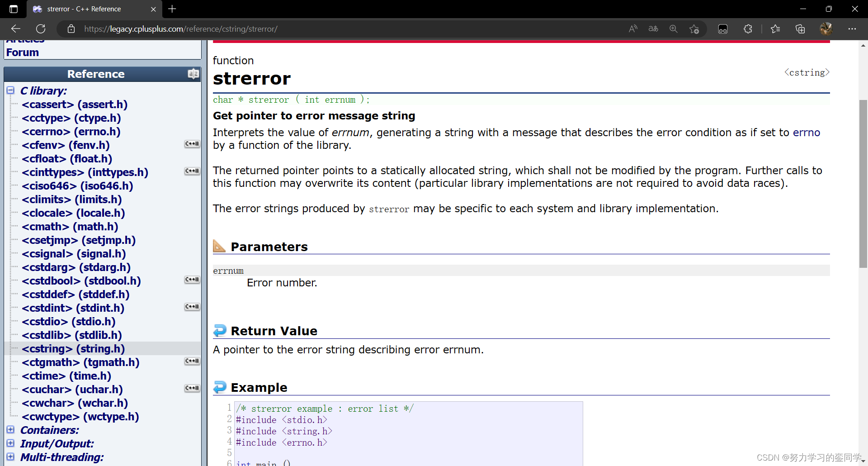This screenshot has width=868, height=466.
Task: Expand the Containers tree section
Action: click(10, 430)
